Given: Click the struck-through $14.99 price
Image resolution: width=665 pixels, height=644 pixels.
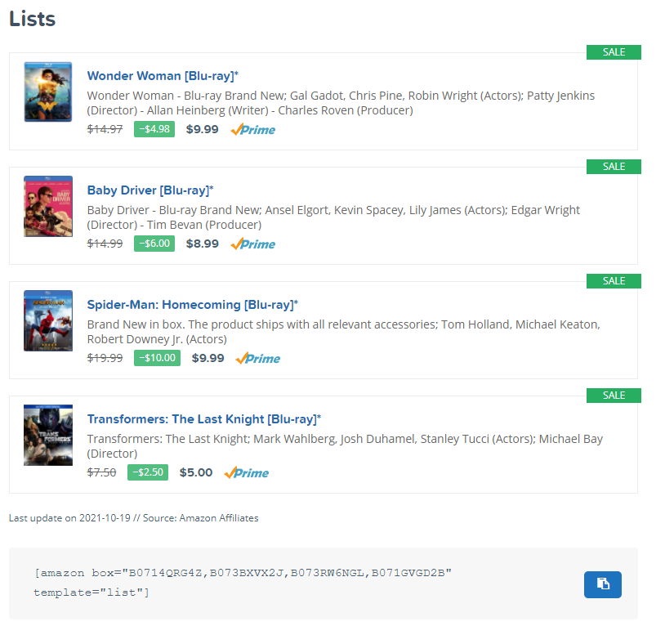Looking at the screenshot, I should (x=105, y=244).
